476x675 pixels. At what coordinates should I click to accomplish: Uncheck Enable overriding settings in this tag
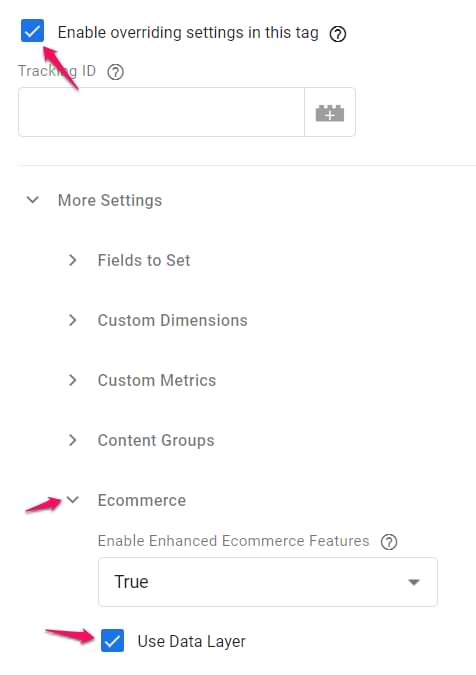[32, 31]
